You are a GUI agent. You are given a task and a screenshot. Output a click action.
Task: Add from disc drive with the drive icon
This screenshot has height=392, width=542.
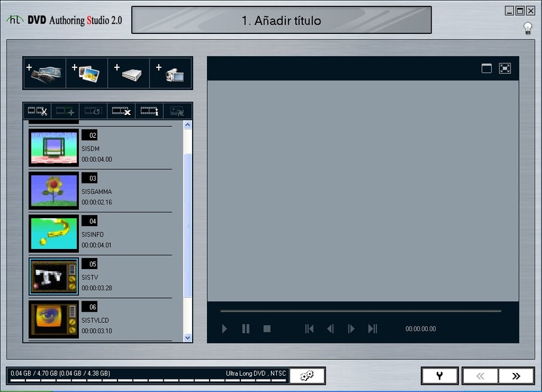(x=129, y=73)
